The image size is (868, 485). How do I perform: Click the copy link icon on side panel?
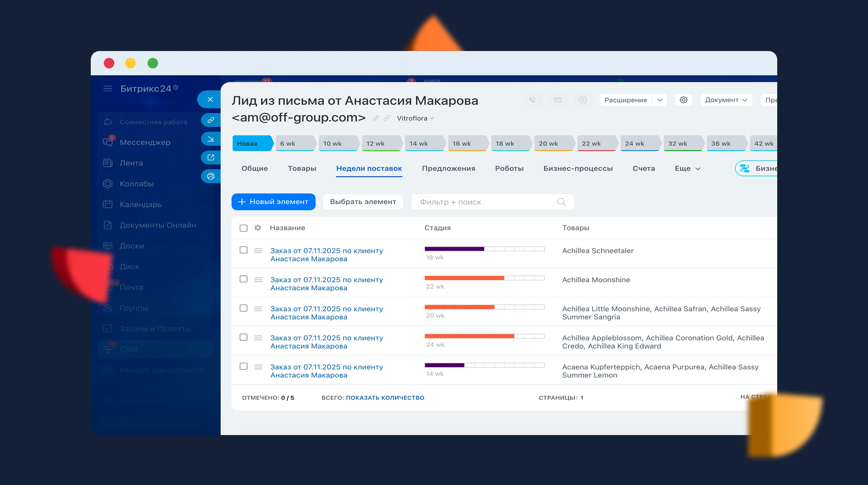point(211,120)
